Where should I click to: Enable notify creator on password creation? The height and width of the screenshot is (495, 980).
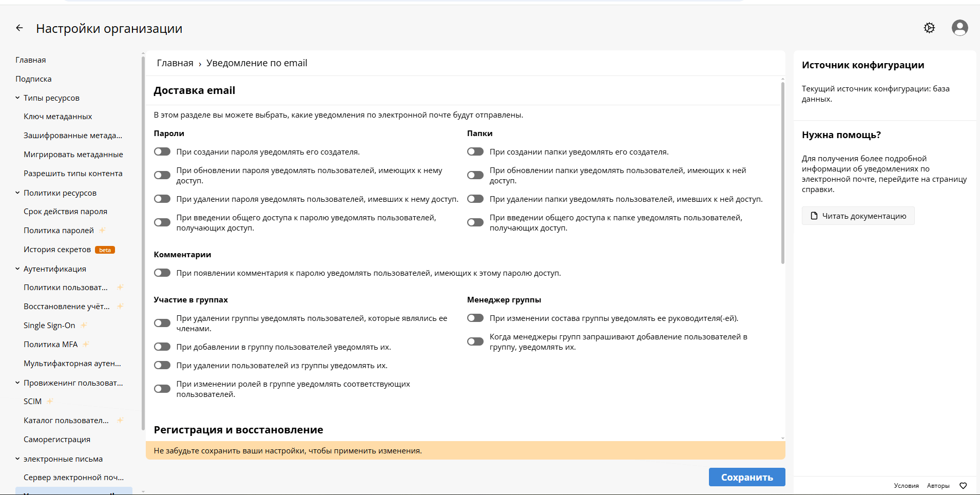click(x=162, y=152)
